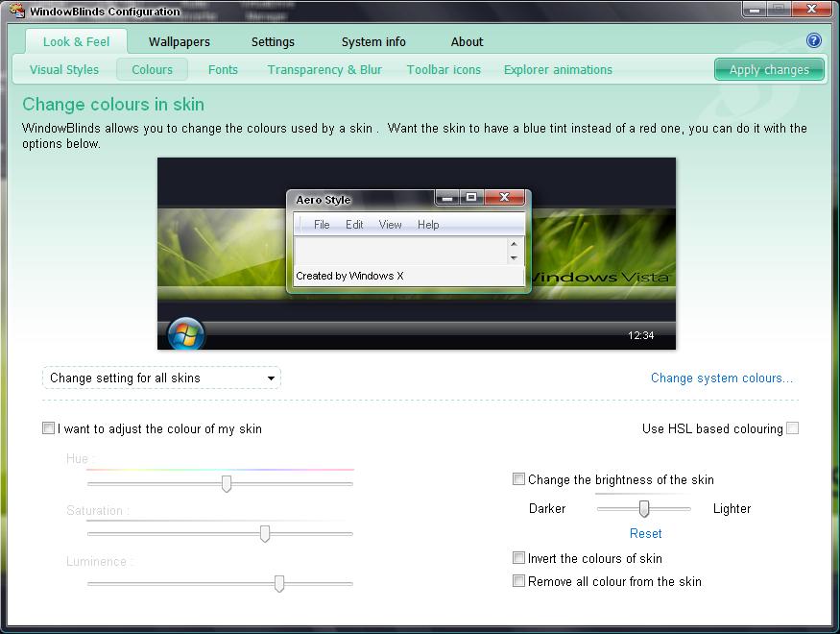Switch to Visual Styles sub-tab
Viewport: 840px width, 634px height.
tap(64, 70)
